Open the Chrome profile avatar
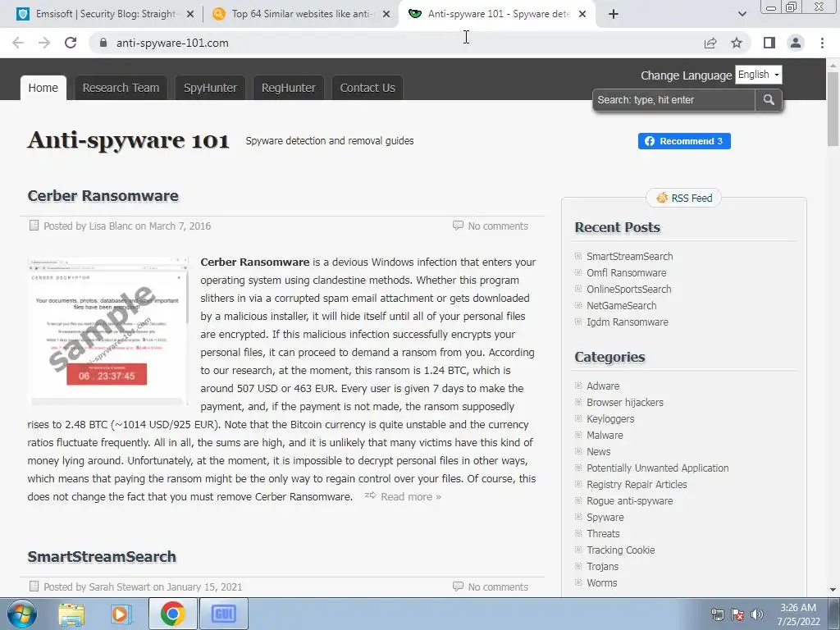Screen dimensions: 840x630 coord(796,43)
